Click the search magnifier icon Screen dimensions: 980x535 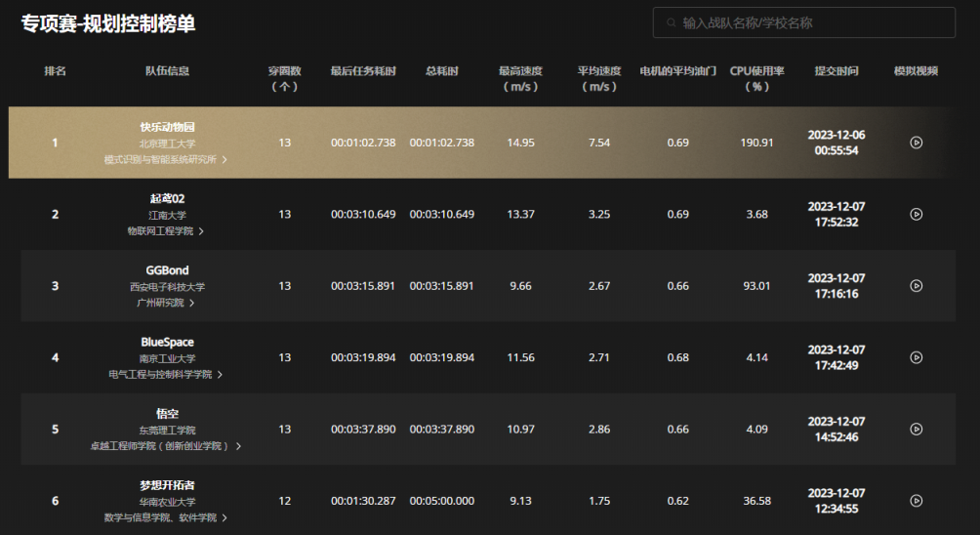(x=671, y=22)
